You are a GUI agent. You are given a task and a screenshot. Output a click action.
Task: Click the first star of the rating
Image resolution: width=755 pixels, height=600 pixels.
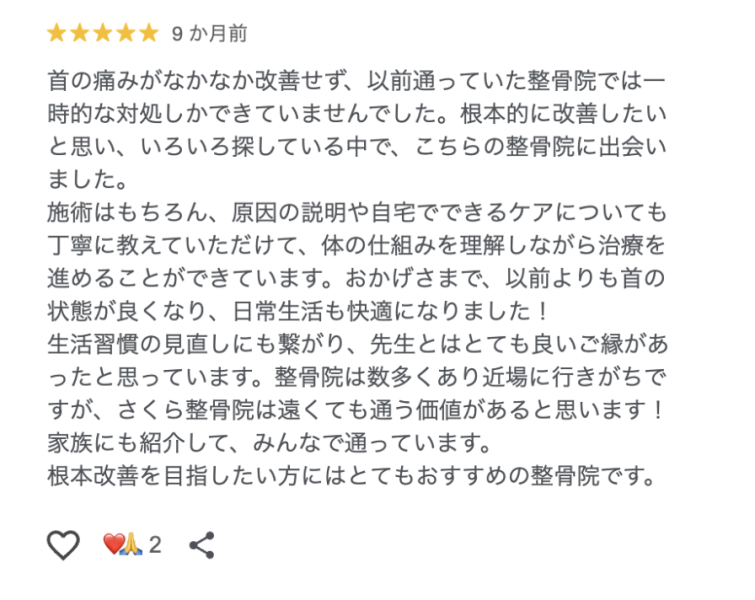(x=56, y=34)
